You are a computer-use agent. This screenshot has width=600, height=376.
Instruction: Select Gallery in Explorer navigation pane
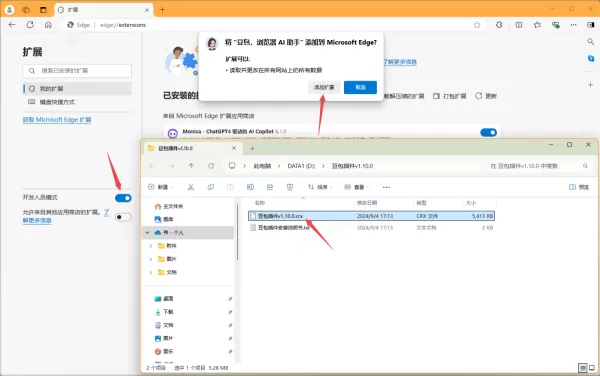tap(164, 220)
